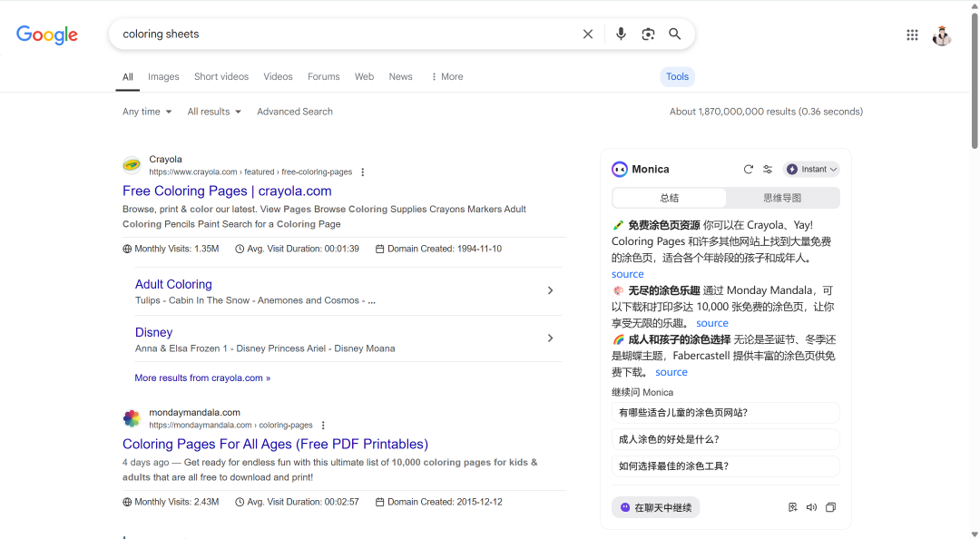This screenshot has height=539, width=980.
Task: Switch to the Images tab
Action: pos(163,76)
